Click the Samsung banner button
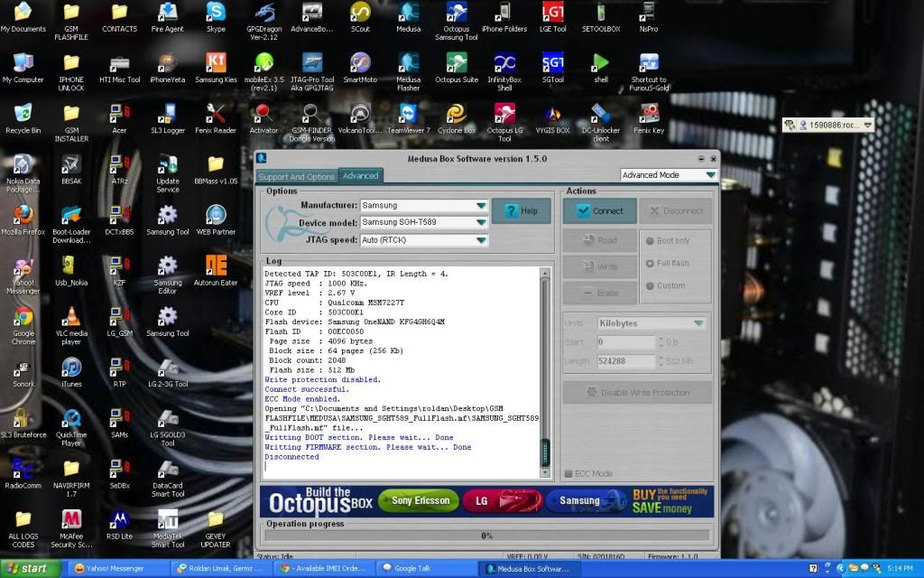The image size is (924, 578). (x=585, y=500)
